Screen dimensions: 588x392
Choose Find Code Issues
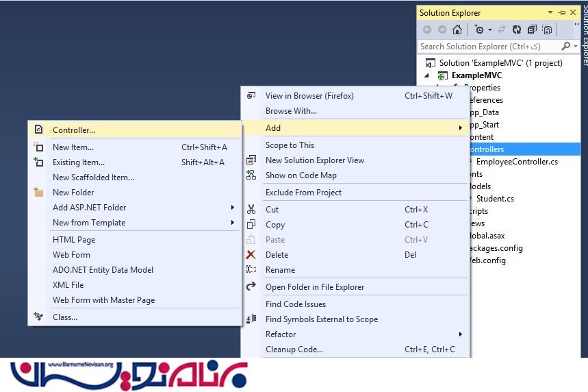tap(296, 304)
